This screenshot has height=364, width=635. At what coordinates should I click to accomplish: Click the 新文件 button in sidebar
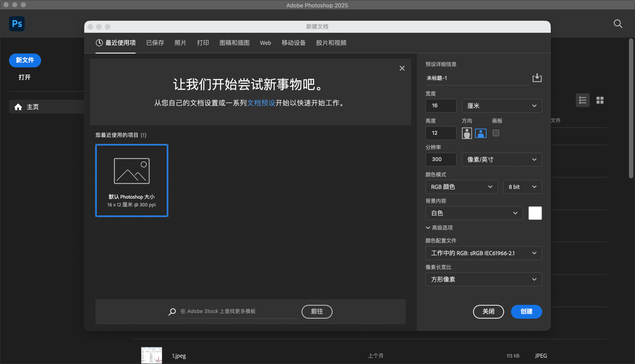click(25, 60)
